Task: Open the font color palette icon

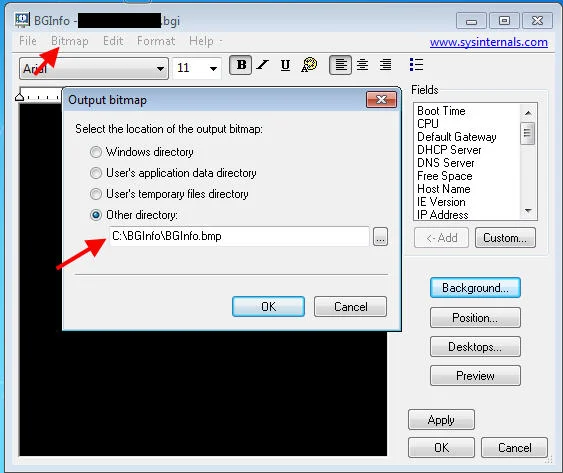Action: click(309, 65)
